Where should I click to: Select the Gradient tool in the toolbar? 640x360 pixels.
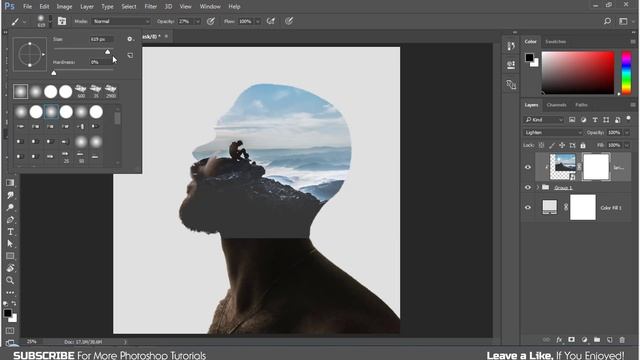10,183
